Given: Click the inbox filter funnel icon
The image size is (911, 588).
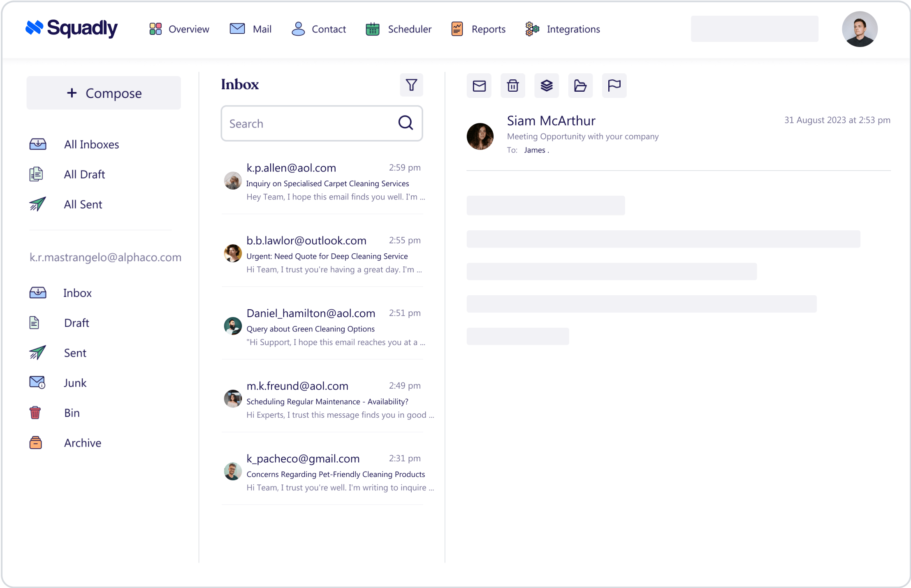Looking at the screenshot, I should click(x=411, y=85).
